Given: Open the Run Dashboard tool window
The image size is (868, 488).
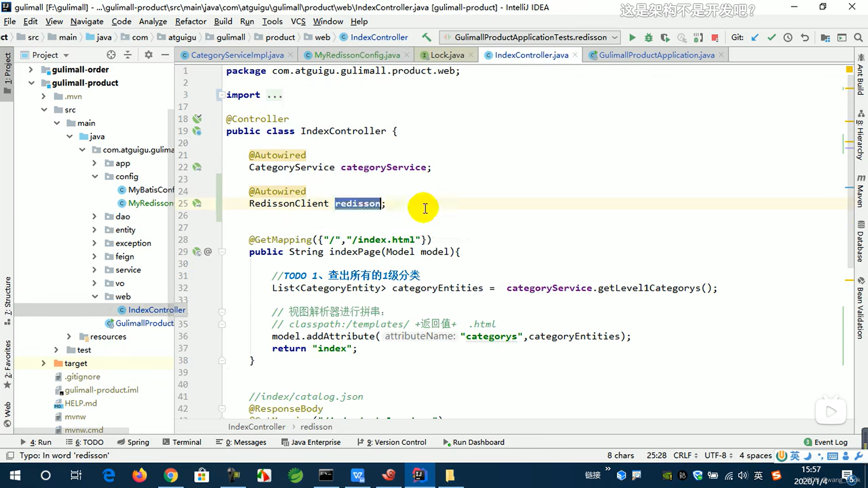Looking at the screenshot, I should [x=473, y=442].
